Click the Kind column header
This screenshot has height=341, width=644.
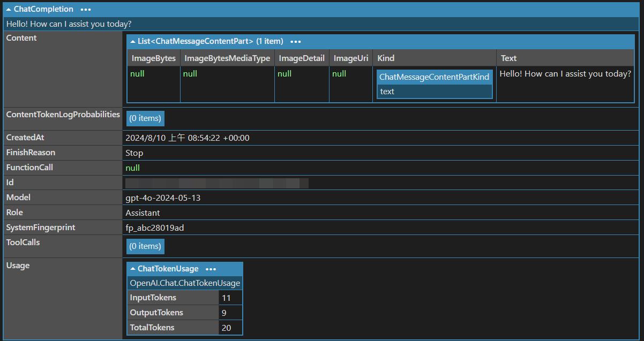tap(386, 58)
